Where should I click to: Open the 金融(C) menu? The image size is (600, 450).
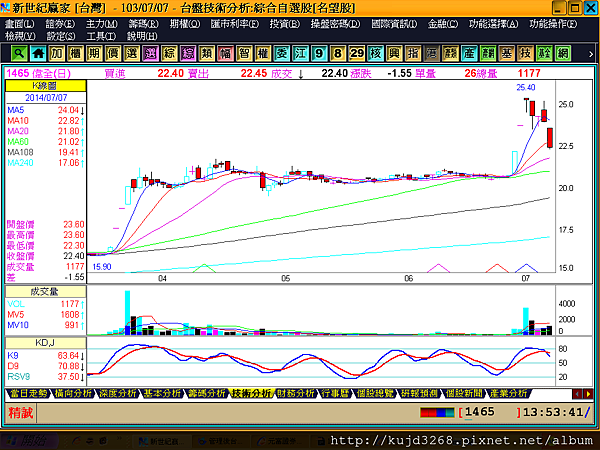click(443, 24)
